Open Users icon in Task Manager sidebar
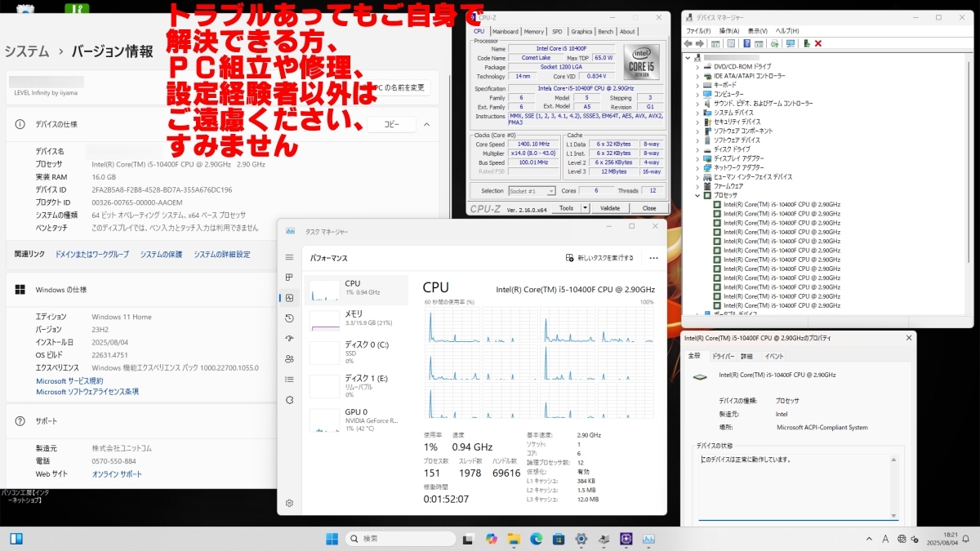The height and width of the screenshot is (551, 980). click(289, 359)
